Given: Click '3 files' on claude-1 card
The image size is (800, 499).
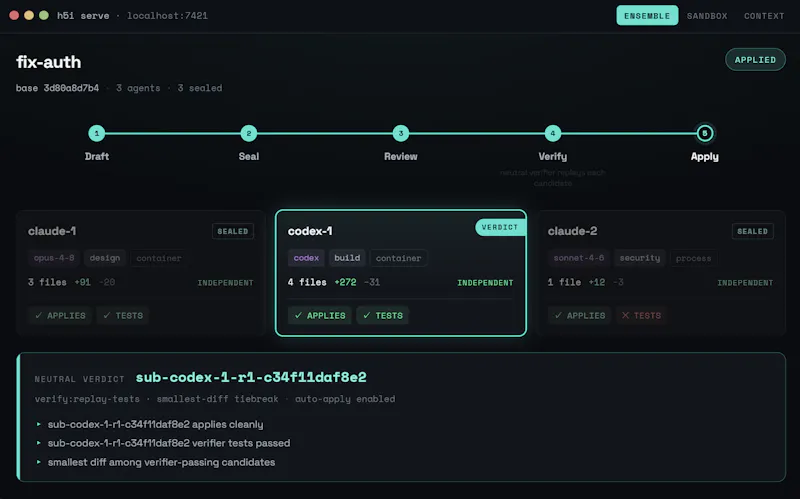Looking at the screenshot, I should pyautogui.click(x=47, y=282).
